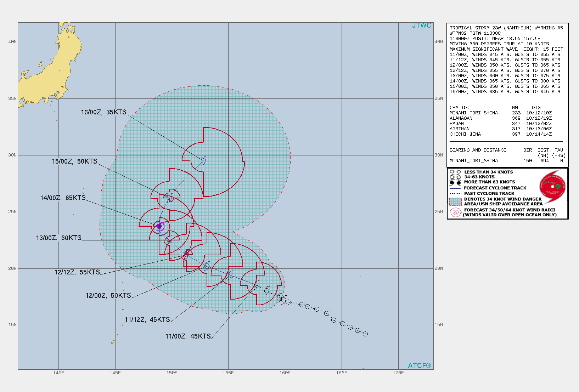Click the '16/00Z, 35KTS' forecast label
The image size is (579, 392).
tap(103, 112)
